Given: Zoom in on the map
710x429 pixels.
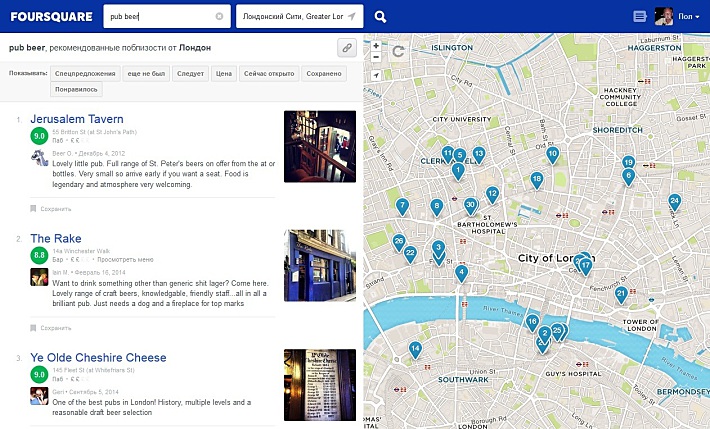Looking at the screenshot, I should [x=376, y=298].
